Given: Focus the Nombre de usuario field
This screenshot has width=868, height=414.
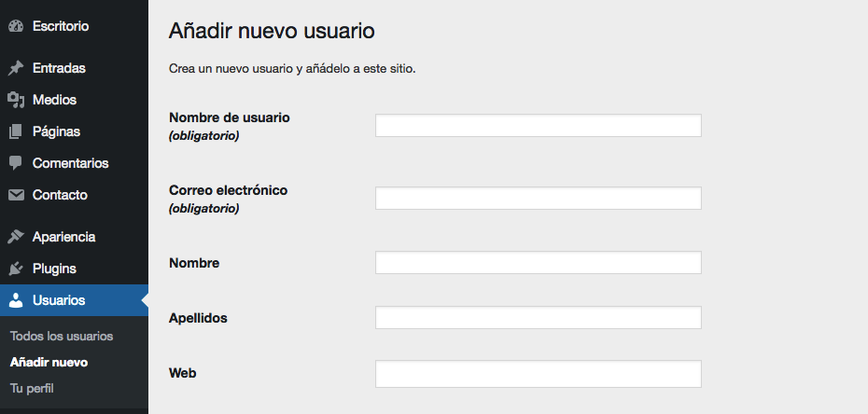Looking at the screenshot, I should (538, 126).
